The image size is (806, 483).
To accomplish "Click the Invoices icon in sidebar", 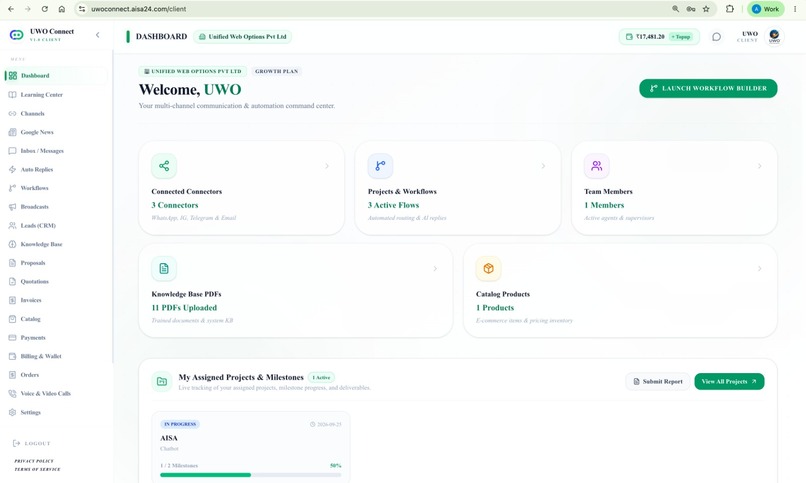I will [12, 300].
